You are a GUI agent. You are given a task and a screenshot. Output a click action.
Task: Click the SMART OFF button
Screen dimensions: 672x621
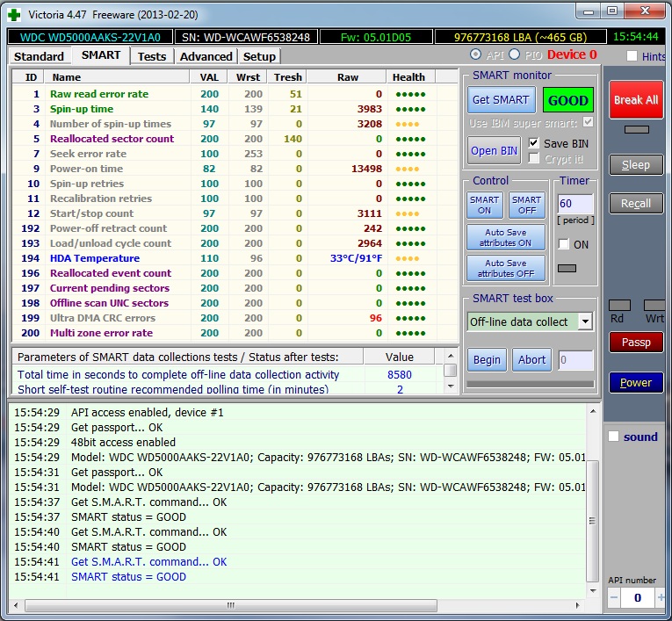(x=527, y=205)
